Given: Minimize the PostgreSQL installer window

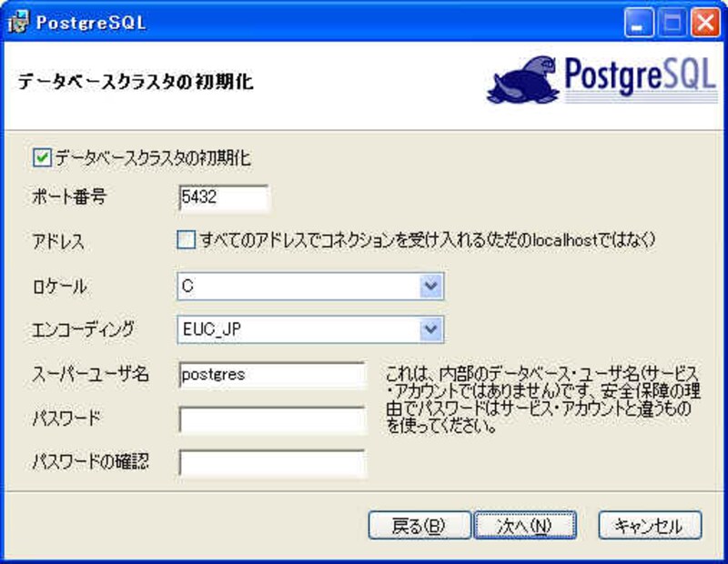Looking at the screenshot, I should pyautogui.click(x=641, y=23).
